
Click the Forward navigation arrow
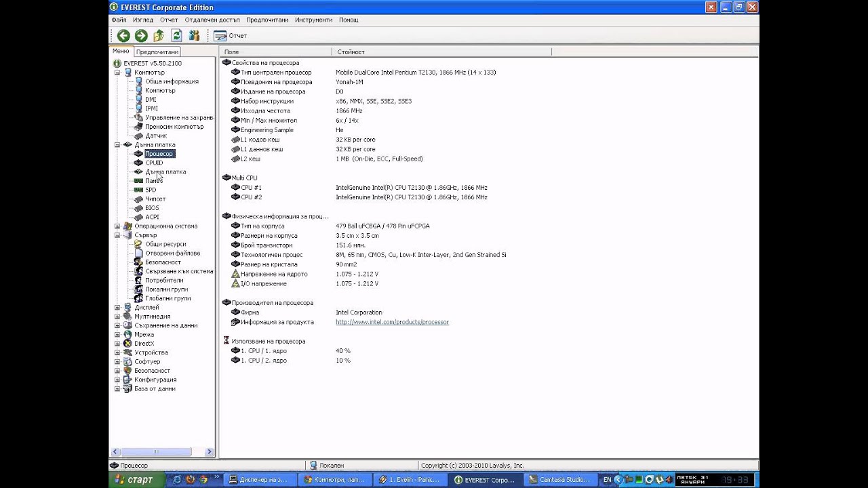tap(141, 36)
